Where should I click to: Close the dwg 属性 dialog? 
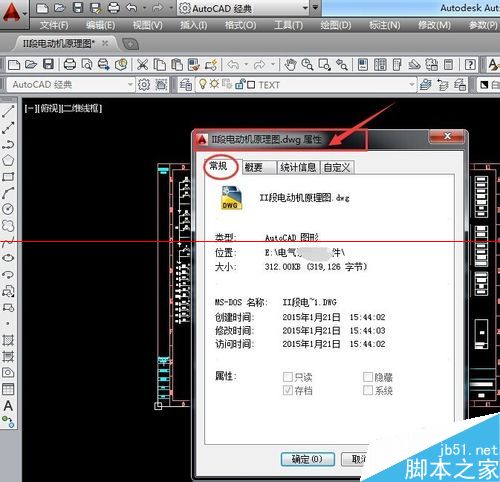[x=447, y=136]
